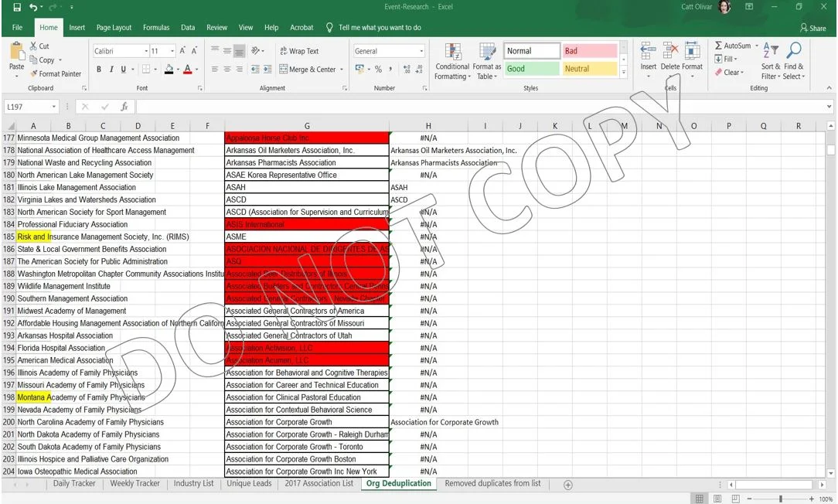Increase indent icon
This screenshot has width=838, height=504.
tap(267, 69)
